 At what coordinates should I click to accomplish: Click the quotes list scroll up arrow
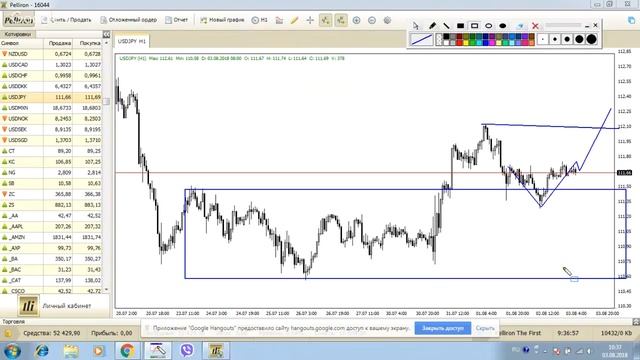tap(107, 43)
